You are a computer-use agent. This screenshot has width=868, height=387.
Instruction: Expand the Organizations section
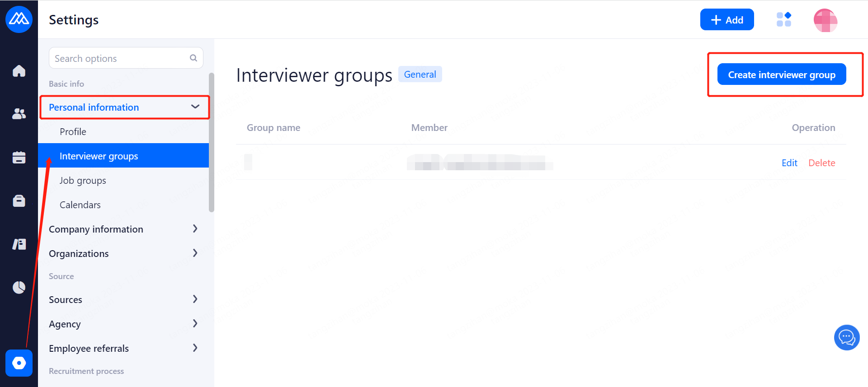coord(195,253)
